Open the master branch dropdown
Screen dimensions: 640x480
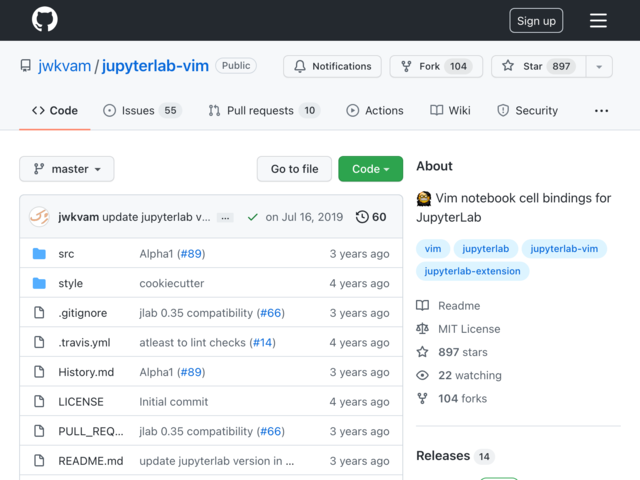coord(67,169)
